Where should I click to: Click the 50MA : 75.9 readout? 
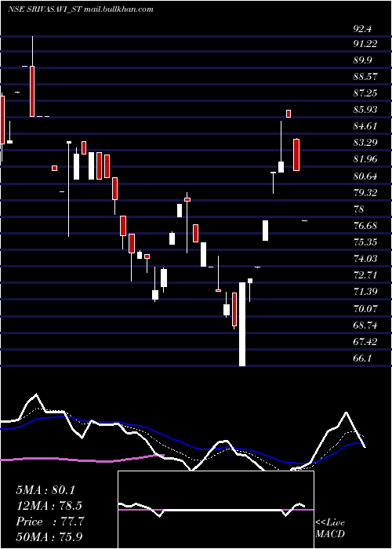click(x=49, y=536)
